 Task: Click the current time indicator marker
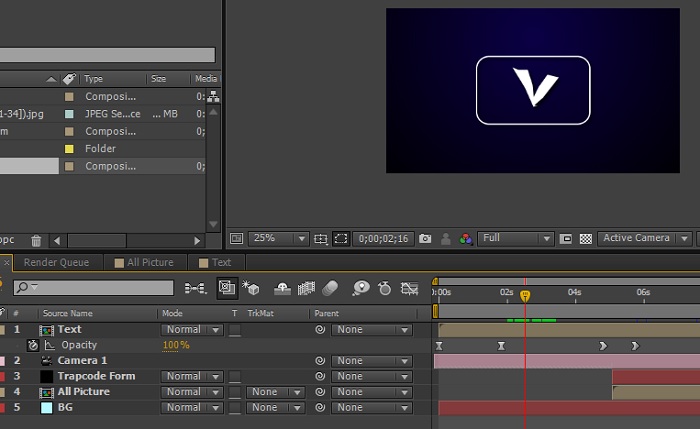[x=525, y=296]
